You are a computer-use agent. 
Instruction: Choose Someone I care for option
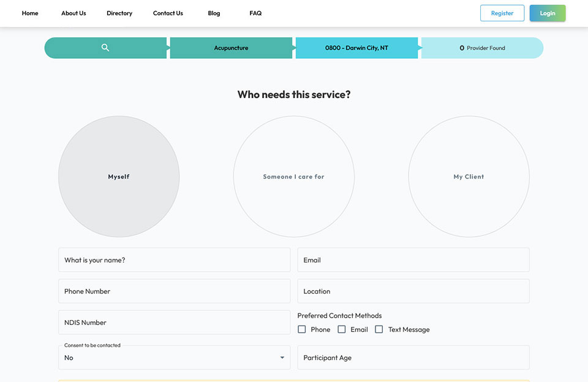tap(294, 177)
